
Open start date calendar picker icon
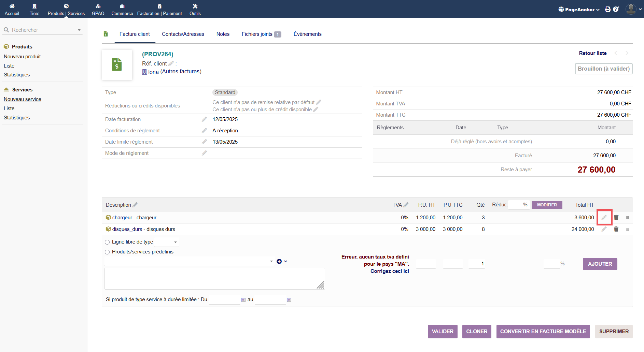243,300
